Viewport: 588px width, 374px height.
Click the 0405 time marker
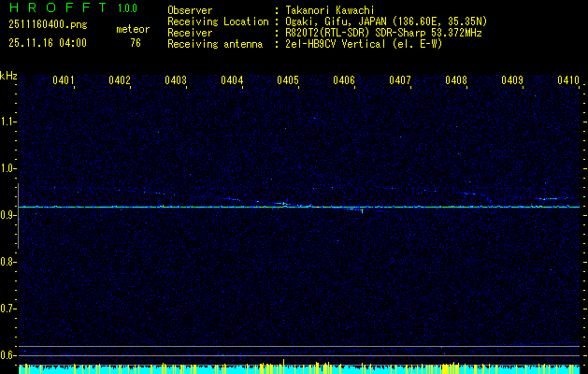point(288,80)
